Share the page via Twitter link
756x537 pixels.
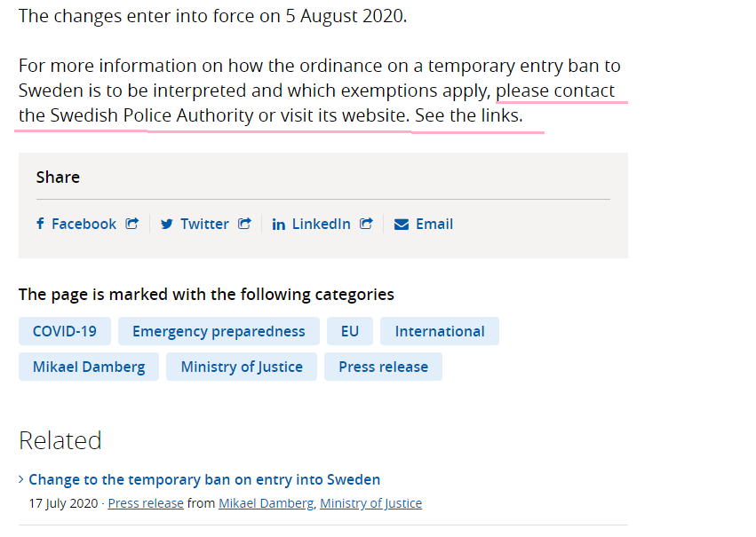206,224
